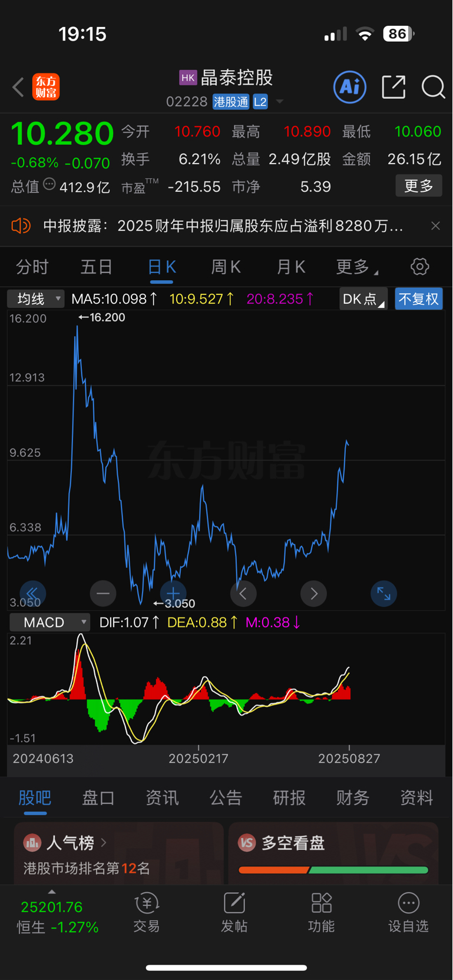The image size is (453, 980).
Task: Open the 公告 tab
Action: [226, 798]
